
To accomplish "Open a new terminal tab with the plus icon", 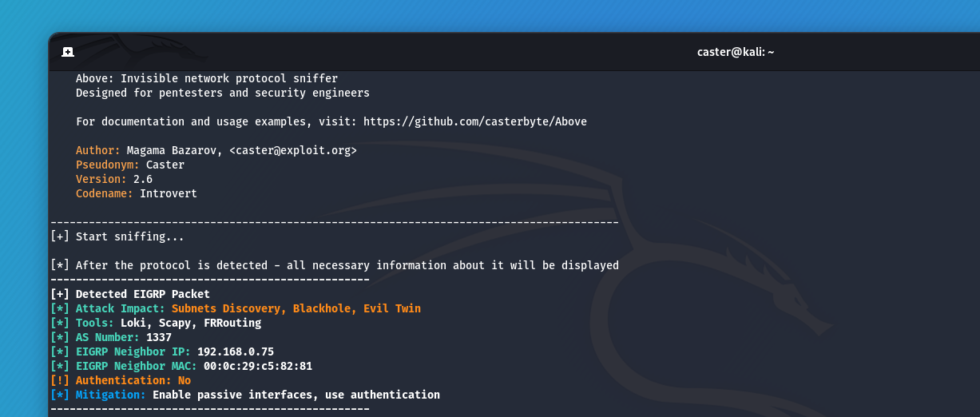I will click(x=68, y=52).
